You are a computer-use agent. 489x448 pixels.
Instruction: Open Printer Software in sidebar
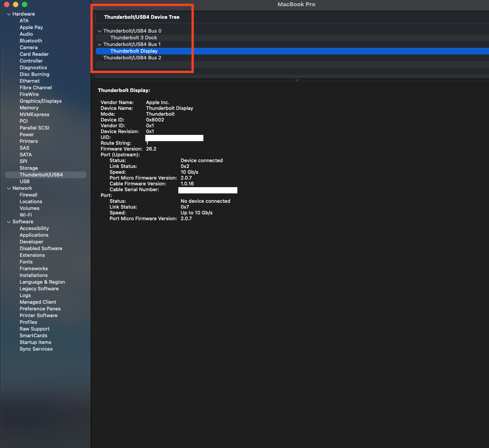tap(39, 316)
